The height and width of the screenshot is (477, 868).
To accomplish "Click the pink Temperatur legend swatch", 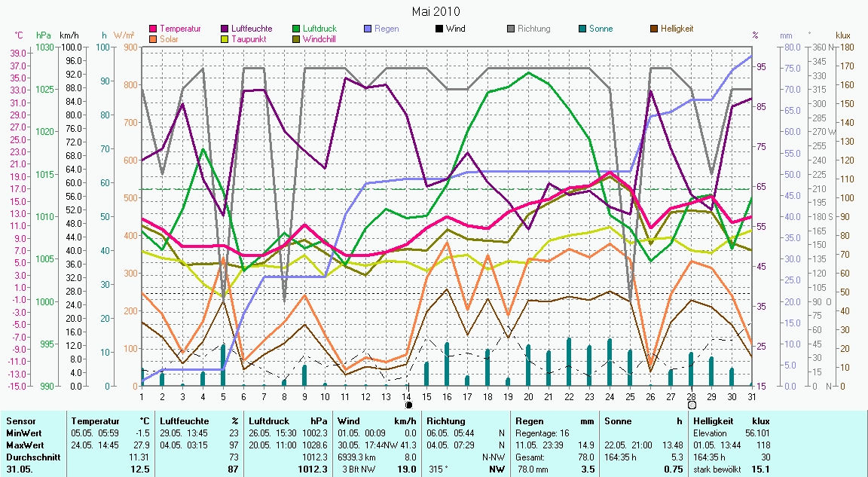I will [154, 29].
